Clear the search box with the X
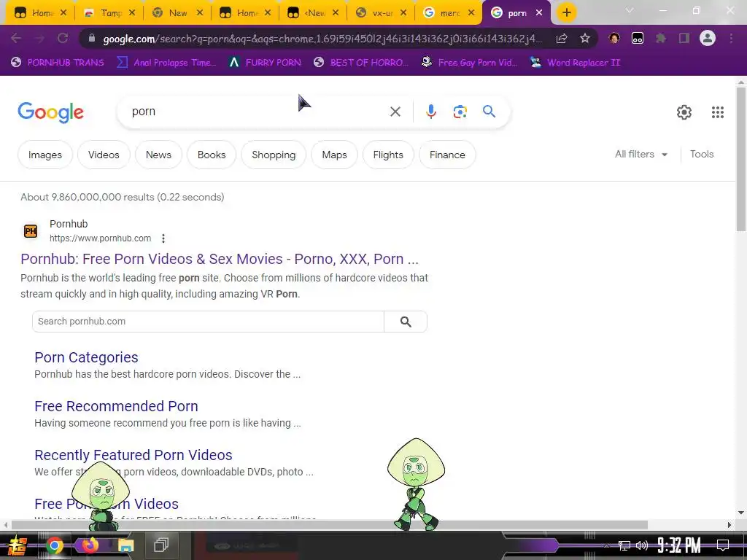Screen dimensions: 747x560 (395, 112)
